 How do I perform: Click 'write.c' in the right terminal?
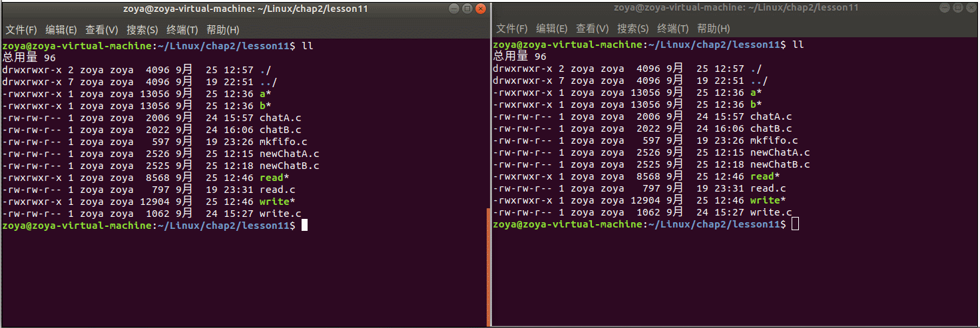[x=771, y=212]
